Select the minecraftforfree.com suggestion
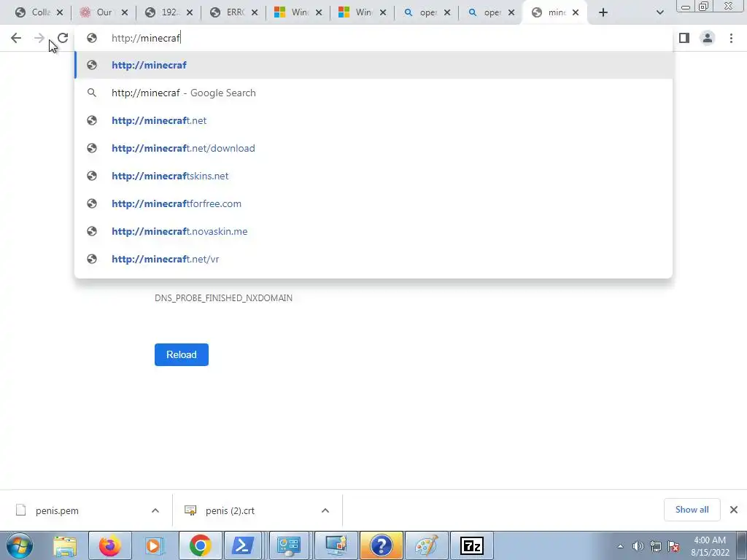This screenshot has height=560, width=747. (373, 203)
